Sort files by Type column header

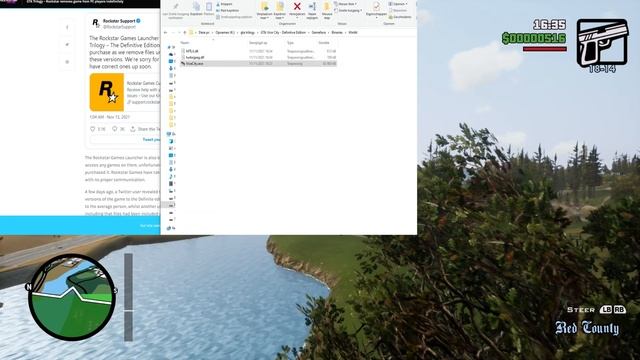(290, 42)
